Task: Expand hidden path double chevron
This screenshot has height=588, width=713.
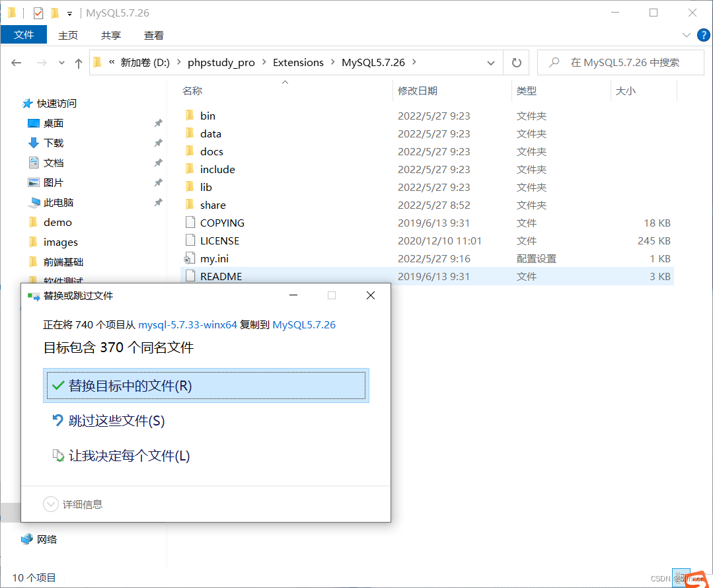Action: [112, 62]
